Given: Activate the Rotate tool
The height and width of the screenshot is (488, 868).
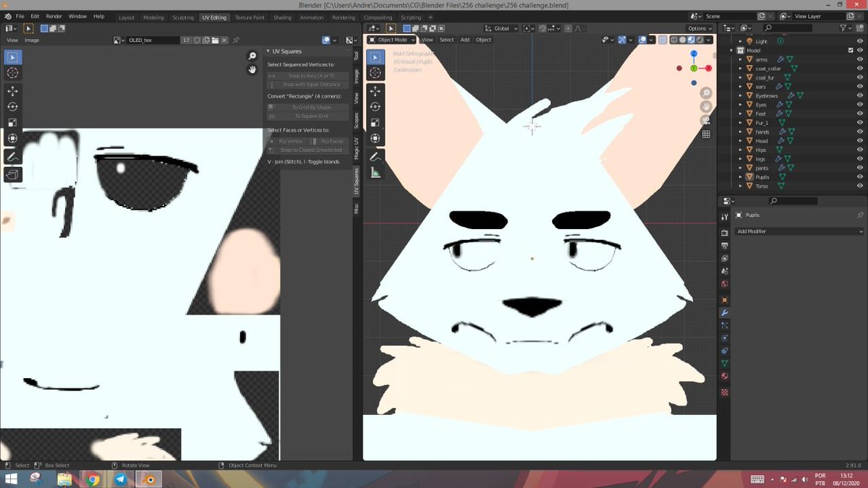Looking at the screenshot, I should coord(375,106).
